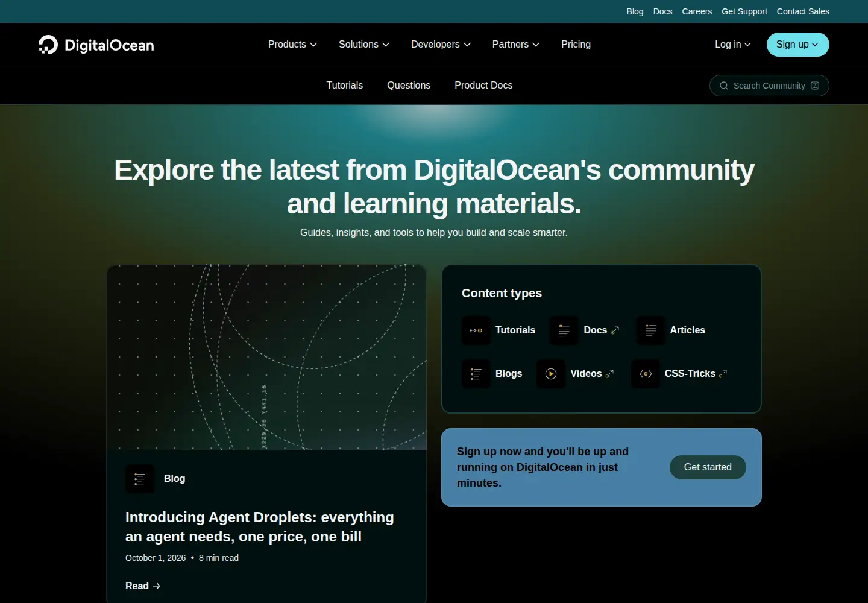Expand the Products menu
The width and height of the screenshot is (868, 603).
[x=292, y=45]
